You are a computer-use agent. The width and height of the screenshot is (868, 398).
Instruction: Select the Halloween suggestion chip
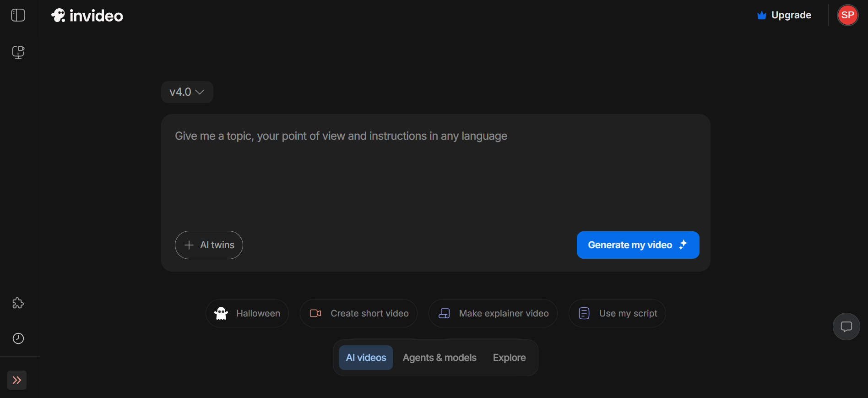click(x=247, y=313)
